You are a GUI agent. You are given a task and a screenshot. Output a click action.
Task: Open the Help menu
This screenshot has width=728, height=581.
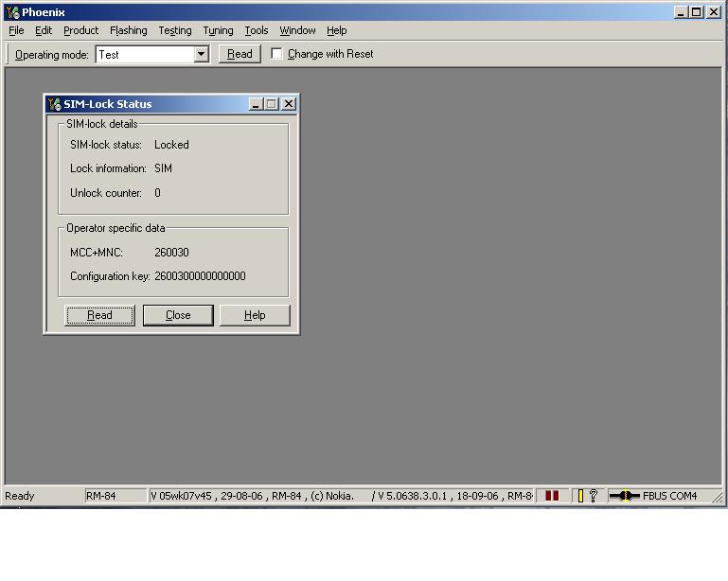(x=337, y=30)
